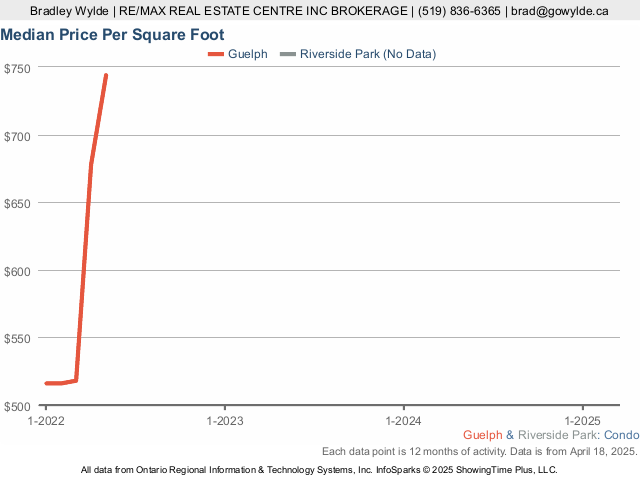Select the Guelph legend label
This screenshot has height=480, width=640.
pos(248,54)
